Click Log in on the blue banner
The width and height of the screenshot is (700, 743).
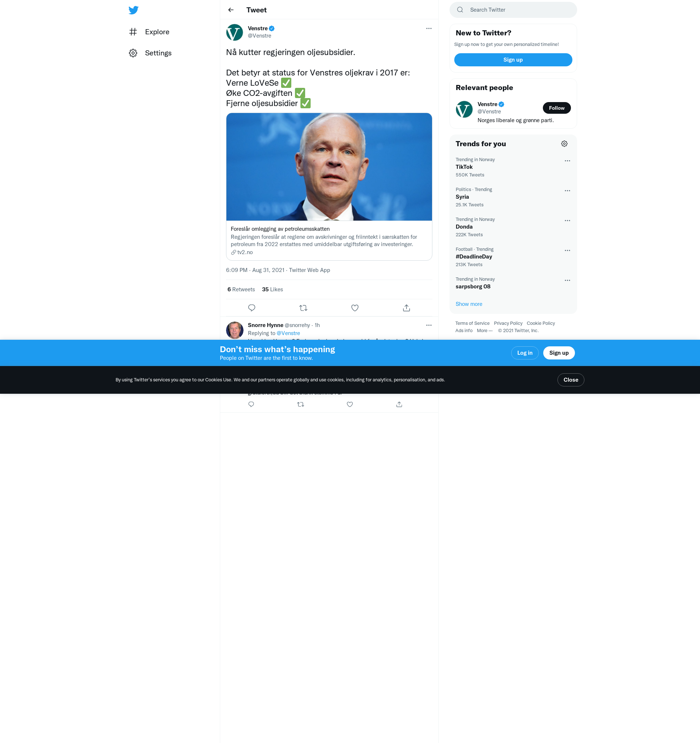(x=524, y=353)
